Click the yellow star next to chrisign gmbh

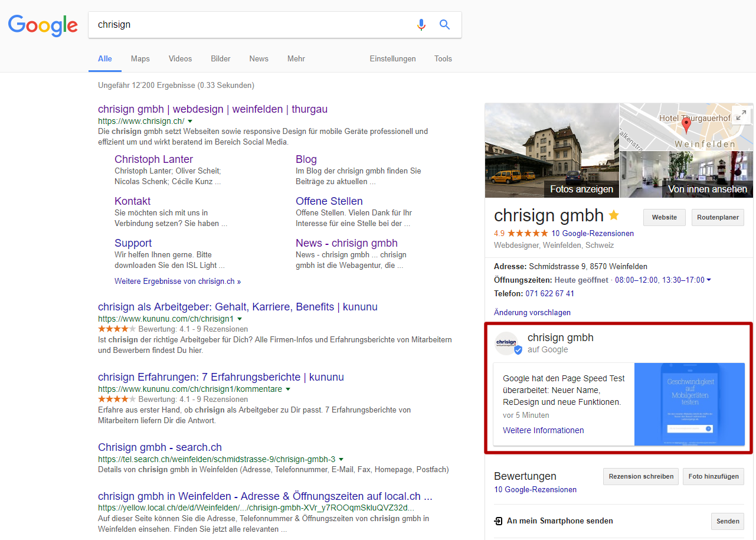tap(614, 215)
